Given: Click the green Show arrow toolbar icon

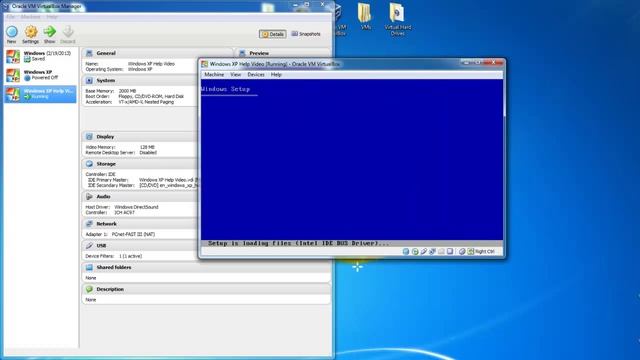Looking at the screenshot, I should coord(49,32).
